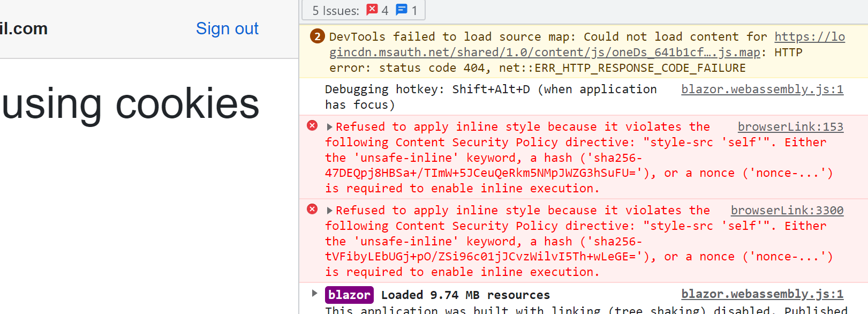Click the orange repeat-count badge showing 2

pyautogui.click(x=318, y=36)
